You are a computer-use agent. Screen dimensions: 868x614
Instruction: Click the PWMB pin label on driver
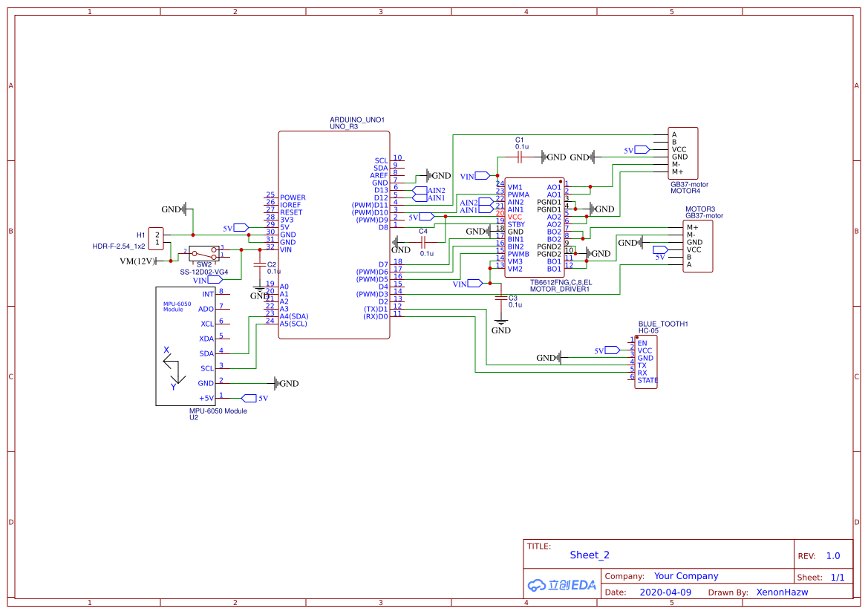[x=518, y=254]
